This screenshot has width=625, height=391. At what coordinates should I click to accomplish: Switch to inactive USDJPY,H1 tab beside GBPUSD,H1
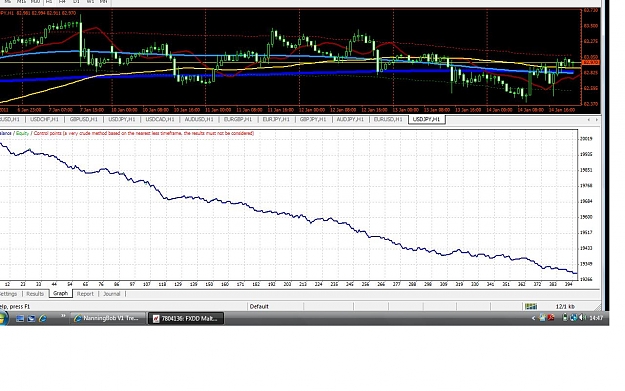coord(122,119)
